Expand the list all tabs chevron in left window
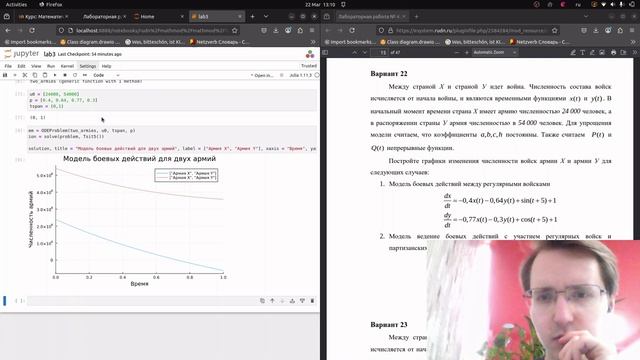 pos(266,17)
